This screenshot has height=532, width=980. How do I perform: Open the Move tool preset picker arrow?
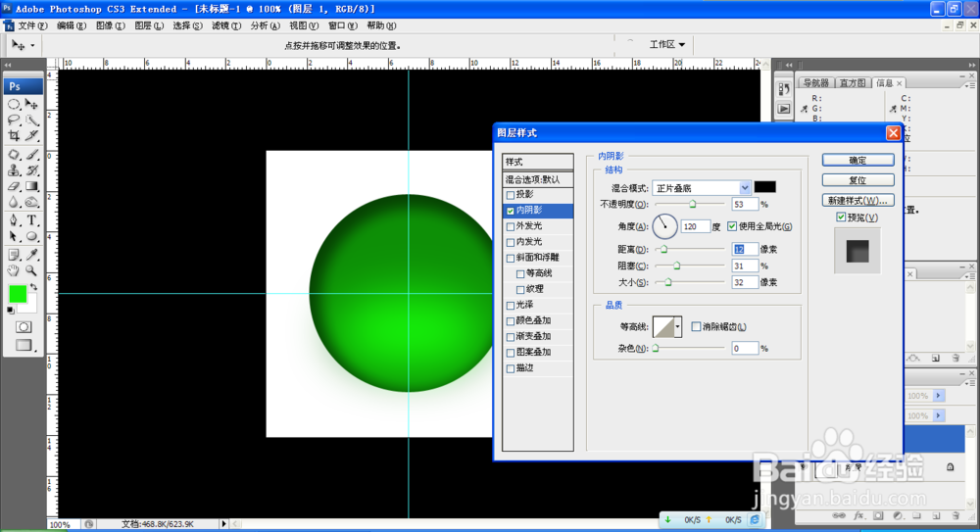tap(32, 45)
